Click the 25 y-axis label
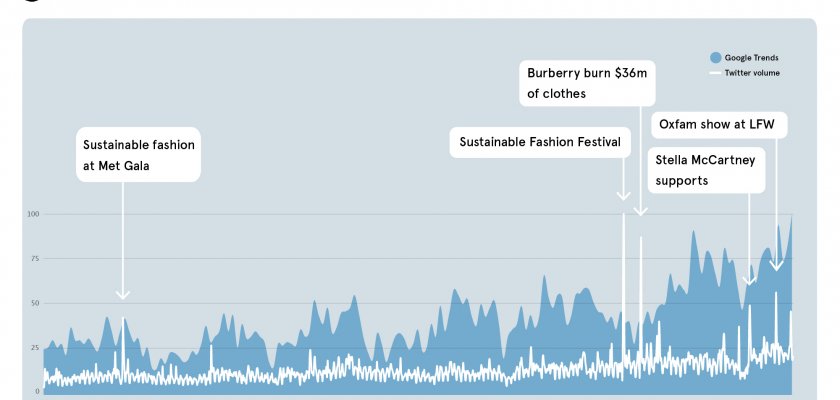 click(x=34, y=347)
